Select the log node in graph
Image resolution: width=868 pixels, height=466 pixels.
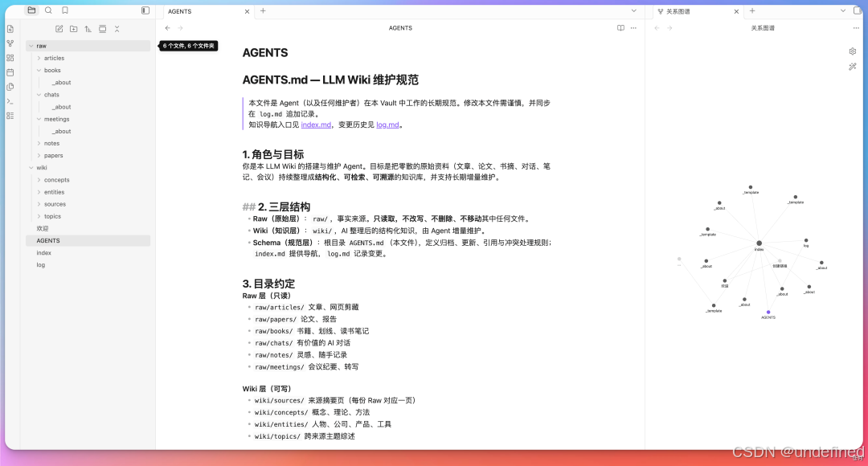pyautogui.click(x=806, y=241)
